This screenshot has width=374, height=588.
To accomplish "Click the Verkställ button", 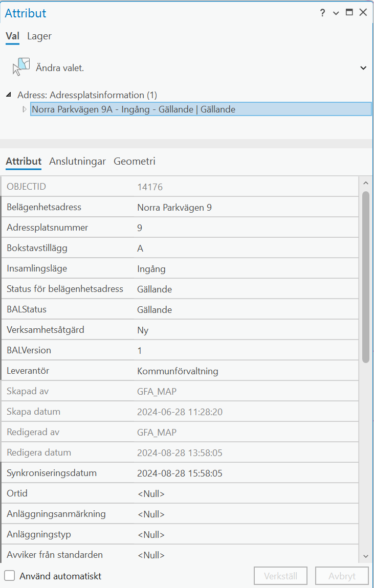I will [x=280, y=576].
